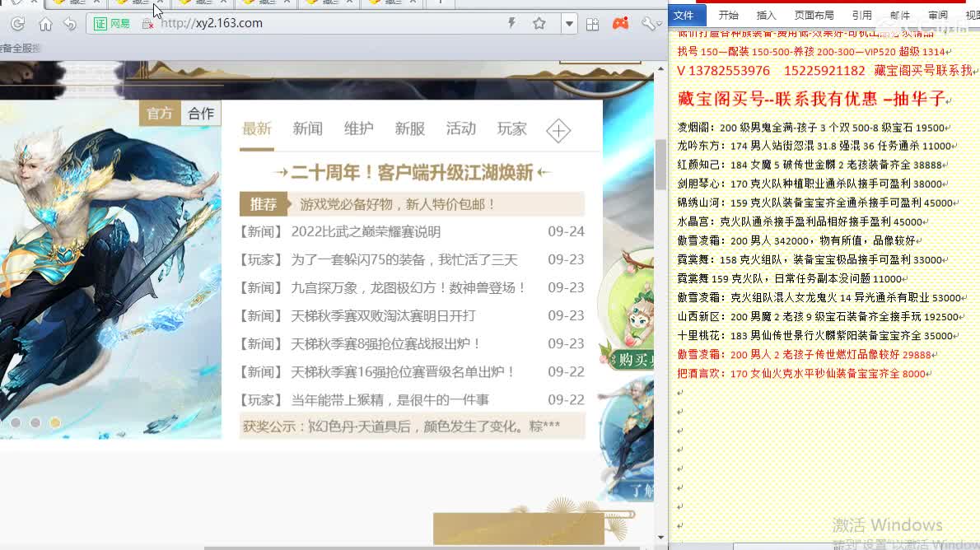Reload the page with the refresh icon
980x550 pixels.
point(17,24)
